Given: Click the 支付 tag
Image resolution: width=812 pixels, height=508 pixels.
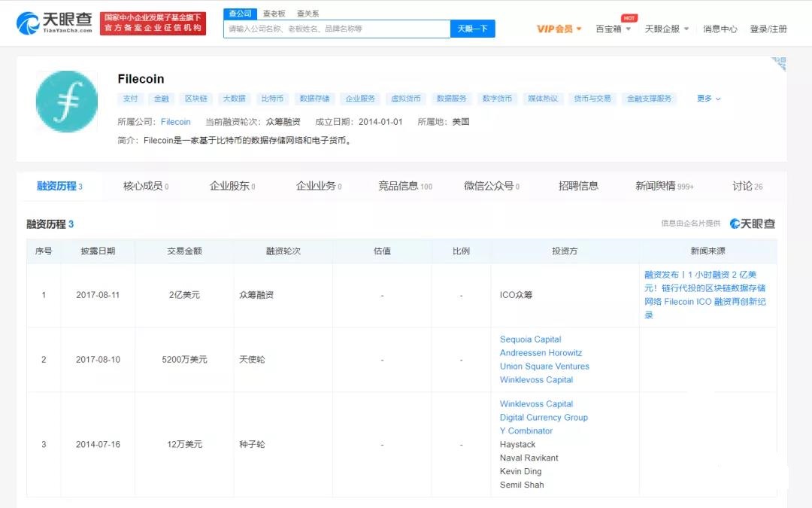Looking at the screenshot, I should tap(131, 99).
